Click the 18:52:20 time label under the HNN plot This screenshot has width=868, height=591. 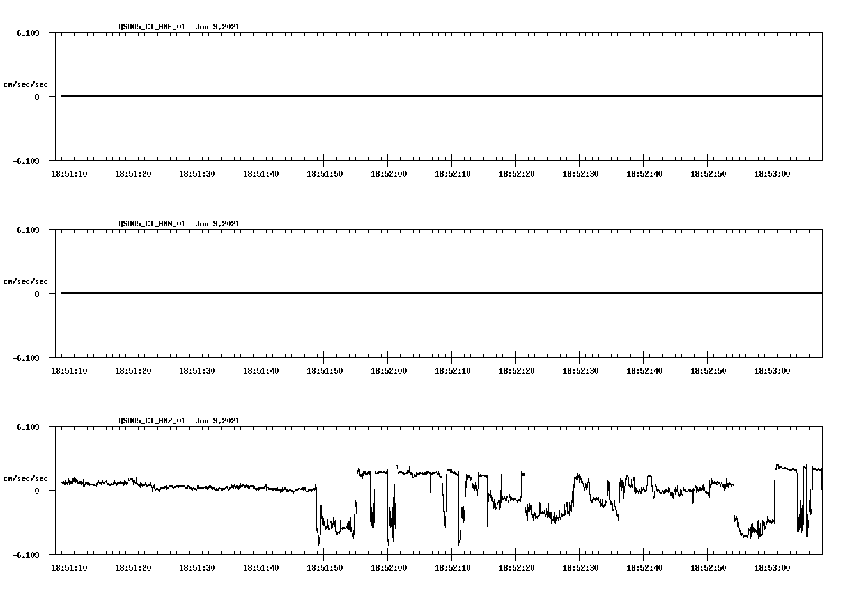(x=516, y=371)
